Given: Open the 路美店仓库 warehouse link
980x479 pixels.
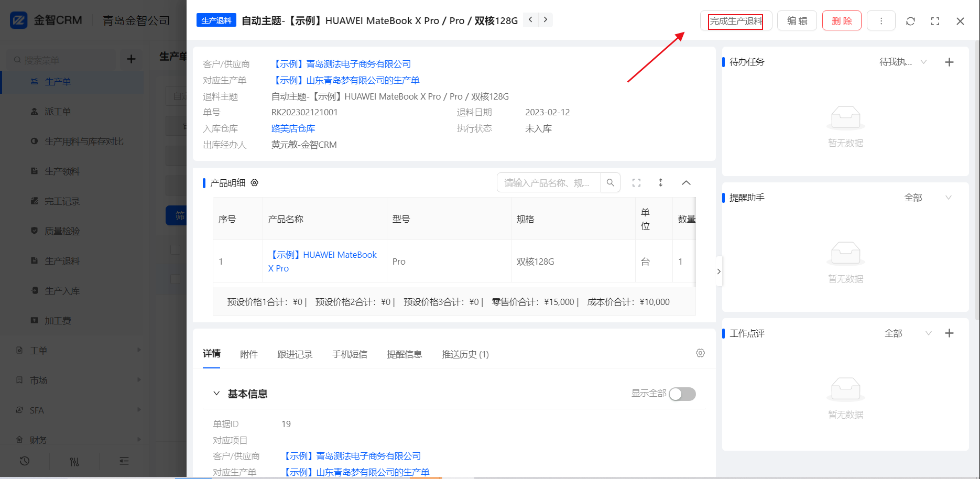Looking at the screenshot, I should click(x=293, y=128).
